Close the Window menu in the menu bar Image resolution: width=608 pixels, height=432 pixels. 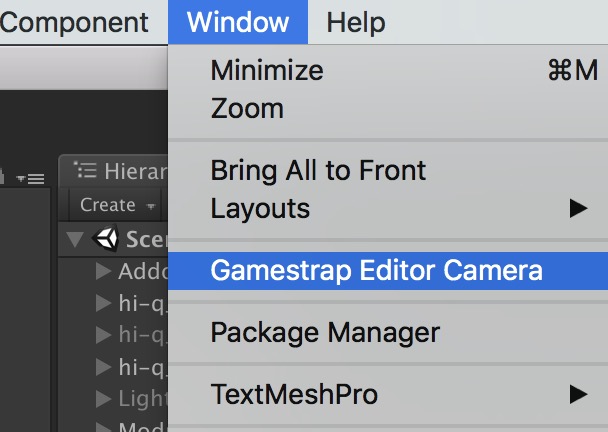238,22
